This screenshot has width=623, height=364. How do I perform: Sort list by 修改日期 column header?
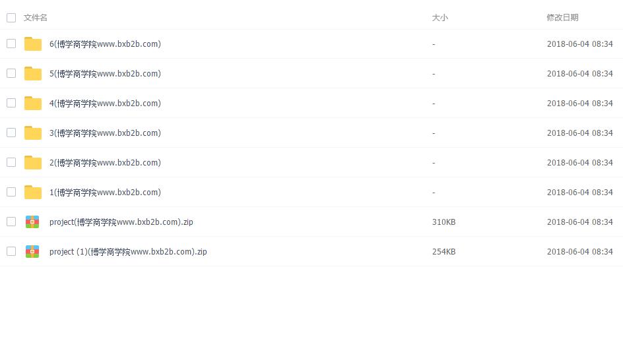pos(562,18)
